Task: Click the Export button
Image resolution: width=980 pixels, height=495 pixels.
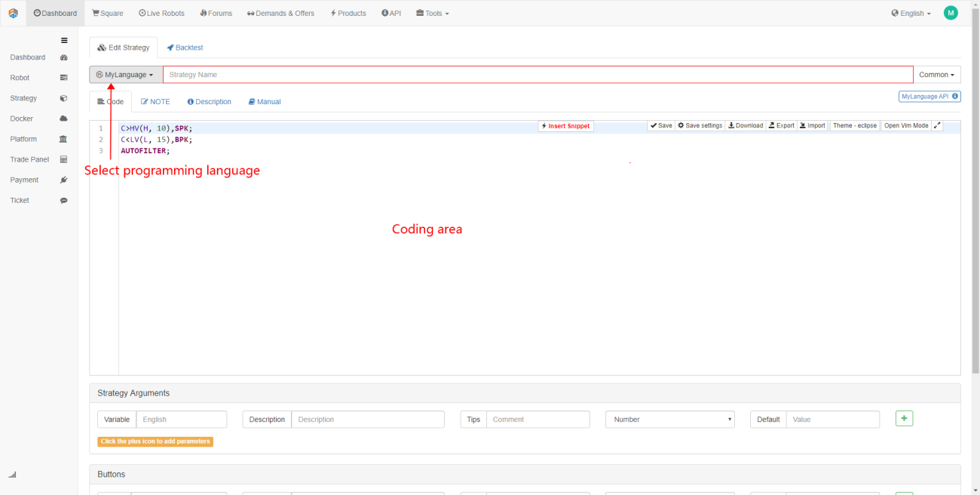Action: point(782,125)
